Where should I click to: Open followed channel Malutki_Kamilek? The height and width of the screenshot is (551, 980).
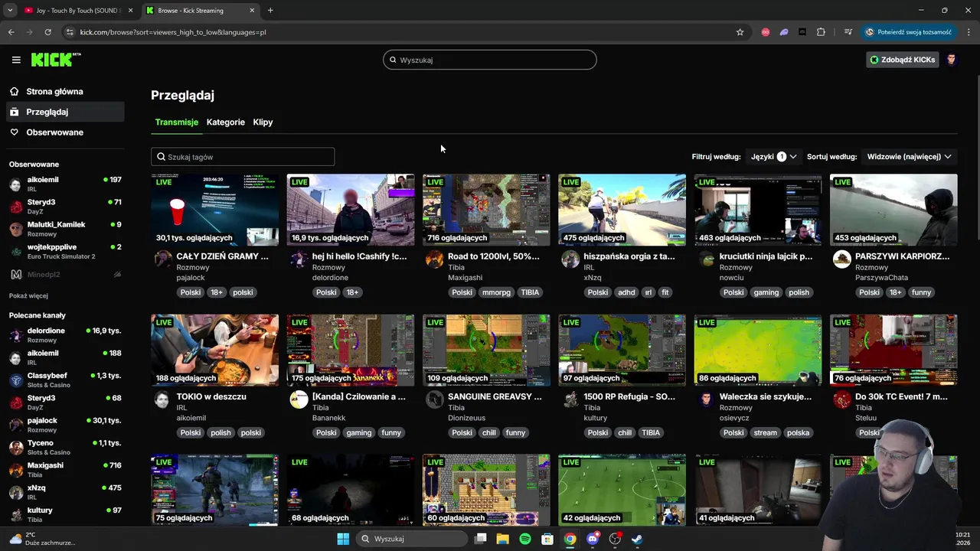coord(65,229)
